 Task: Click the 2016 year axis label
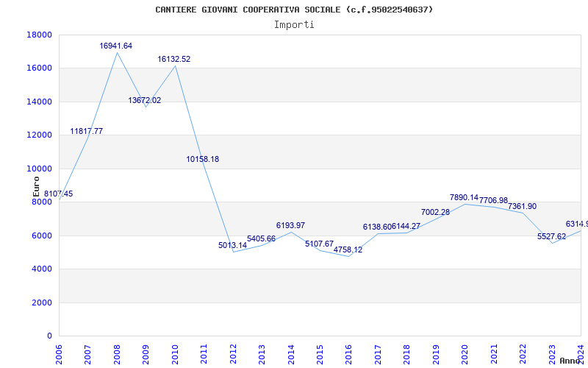click(348, 354)
